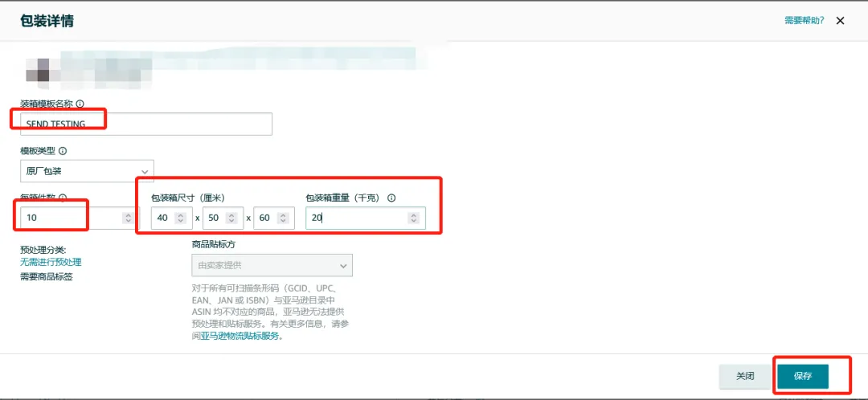
Task: Open the 原厂包装 template type dropdown
Action: pyautogui.click(x=87, y=172)
